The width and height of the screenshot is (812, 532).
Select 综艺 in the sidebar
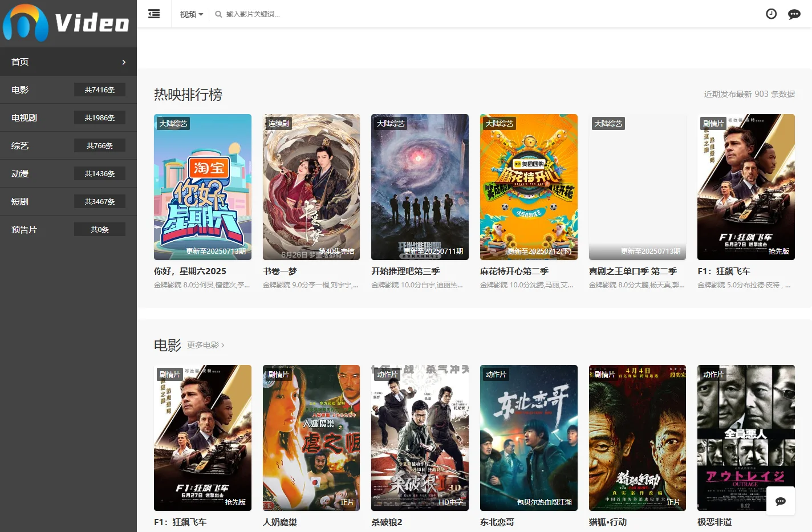68,145
